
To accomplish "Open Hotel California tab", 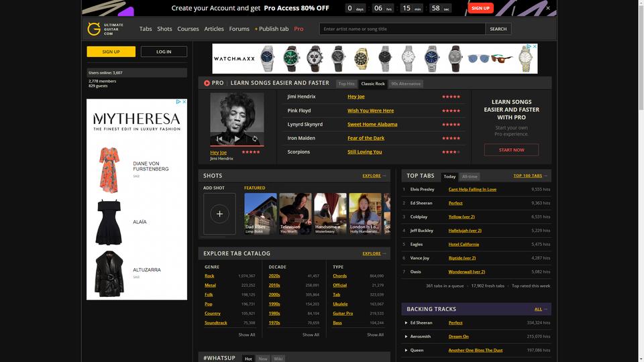I will click(x=464, y=244).
